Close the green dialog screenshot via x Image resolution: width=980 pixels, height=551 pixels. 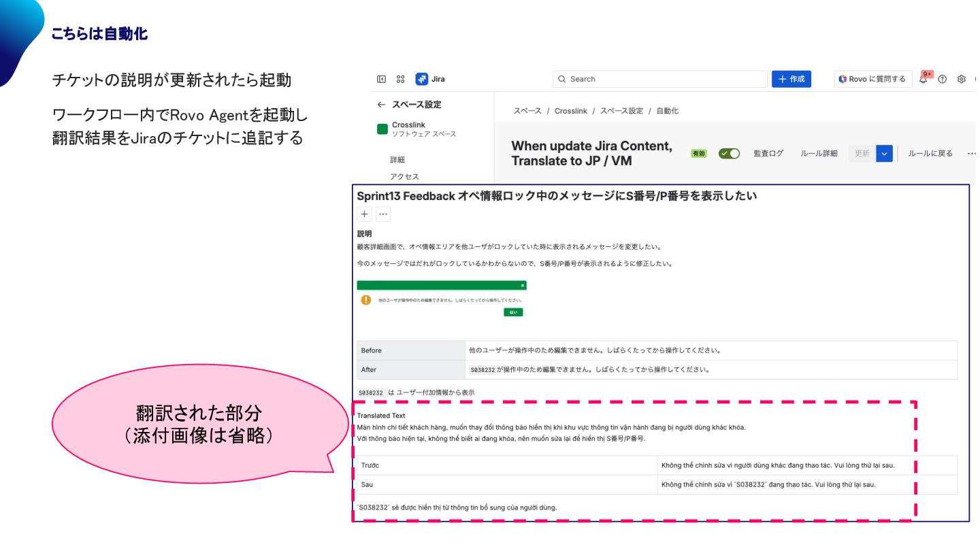pyautogui.click(x=522, y=286)
